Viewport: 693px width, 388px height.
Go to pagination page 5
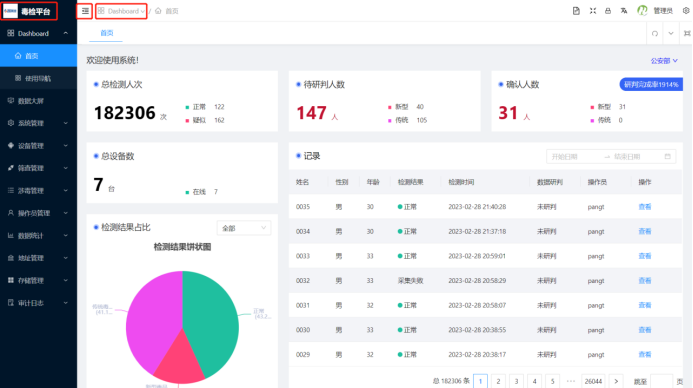pos(552,381)
